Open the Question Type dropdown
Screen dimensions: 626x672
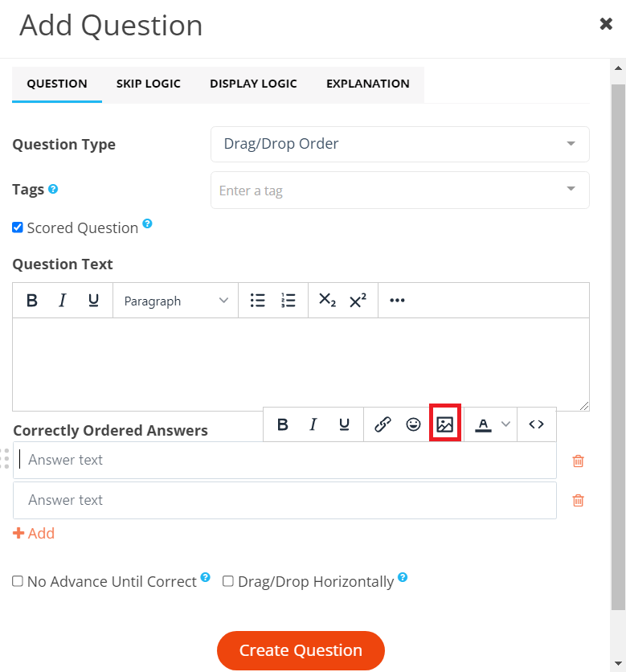[399, 144]
